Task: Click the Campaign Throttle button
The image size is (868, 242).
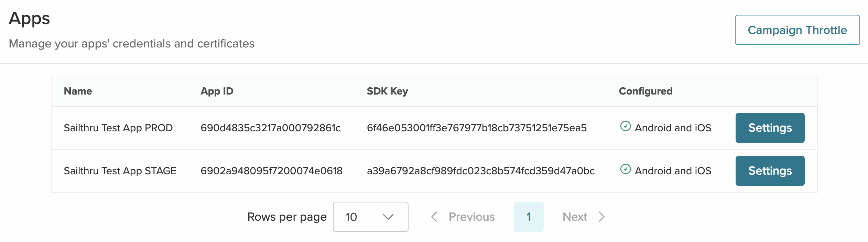Action: (x=797, y=30)
